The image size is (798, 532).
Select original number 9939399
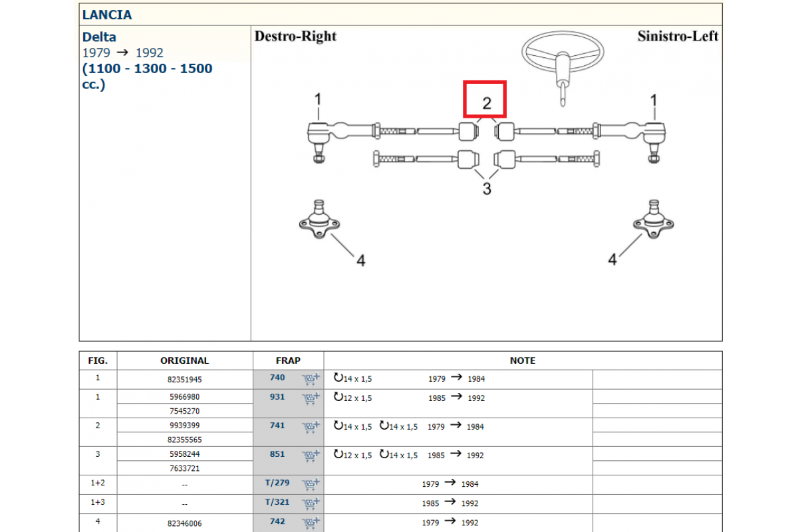[185, 426]
